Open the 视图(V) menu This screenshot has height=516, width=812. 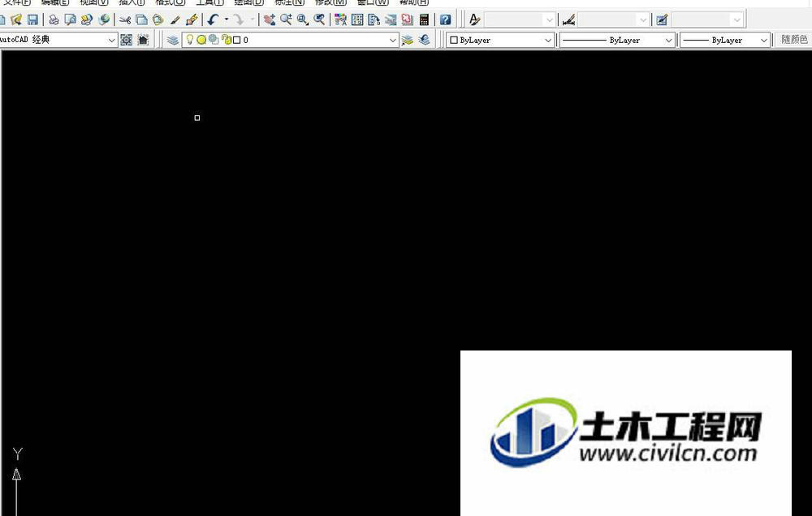click(93, 2)
